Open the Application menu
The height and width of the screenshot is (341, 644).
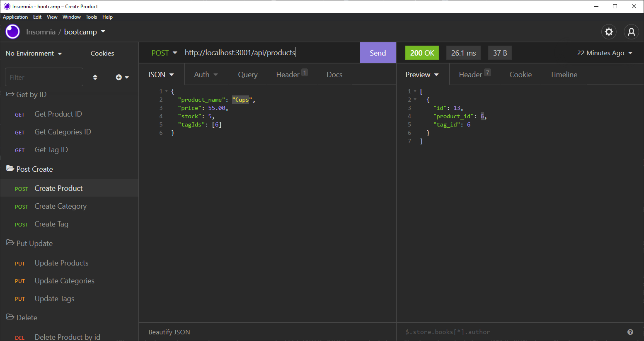pyautogui.click(x=15, y=17)
